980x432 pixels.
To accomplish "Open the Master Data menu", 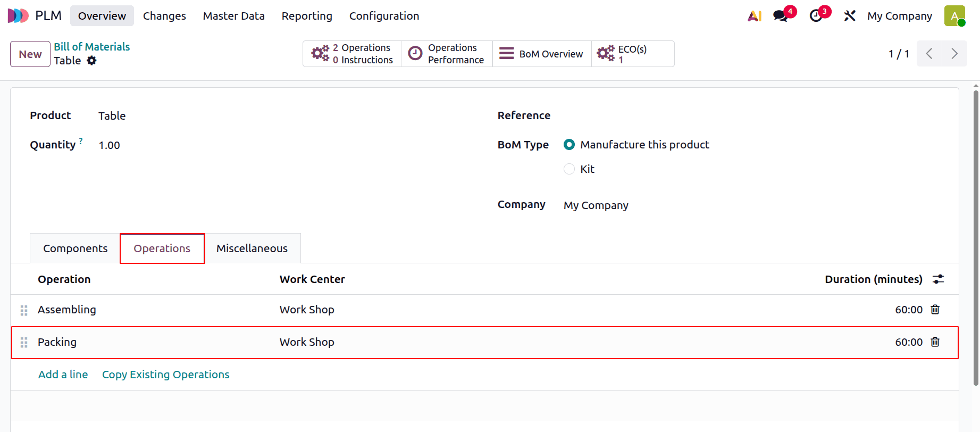I will point(233,16).
